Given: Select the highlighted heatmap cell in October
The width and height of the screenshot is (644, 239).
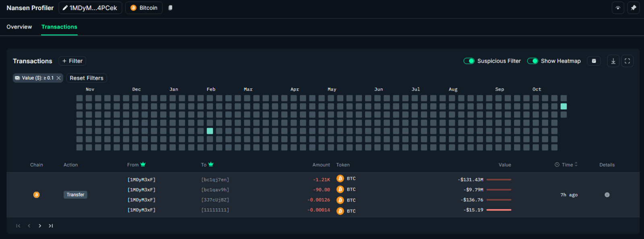Looking at the screenshot, I should pyautogui.click(x=563, y=106).
